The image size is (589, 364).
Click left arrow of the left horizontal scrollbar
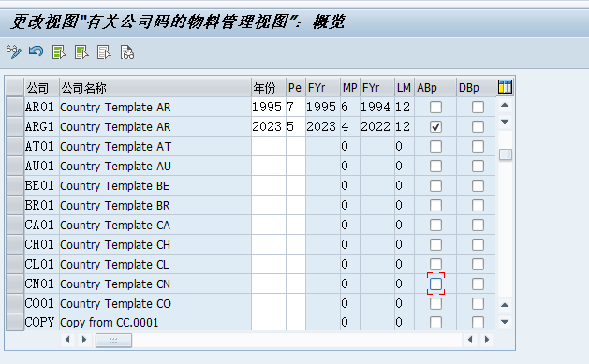click(x=67, y=340)
